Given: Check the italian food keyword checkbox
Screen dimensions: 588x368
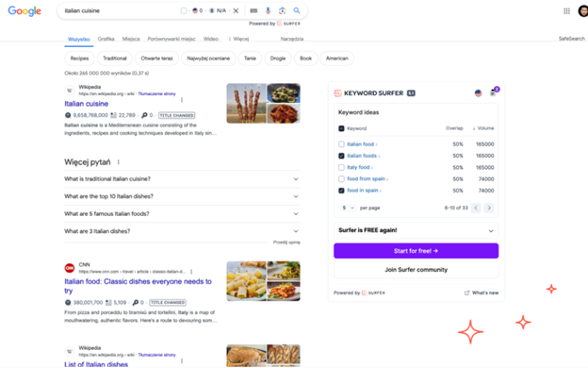Looking at the screenshot, I should pyautogui.click(x=341, y=144).
